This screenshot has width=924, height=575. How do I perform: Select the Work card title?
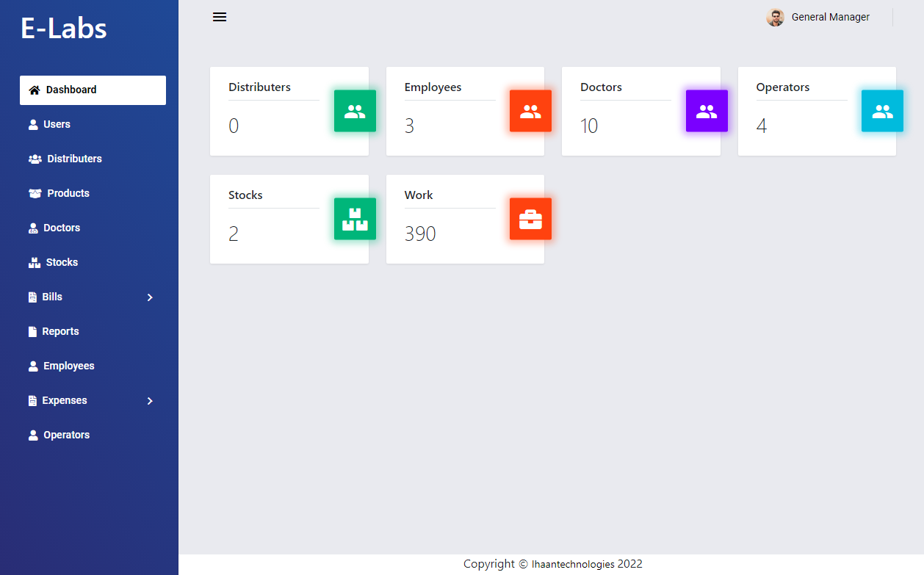(x=419, y=195)
